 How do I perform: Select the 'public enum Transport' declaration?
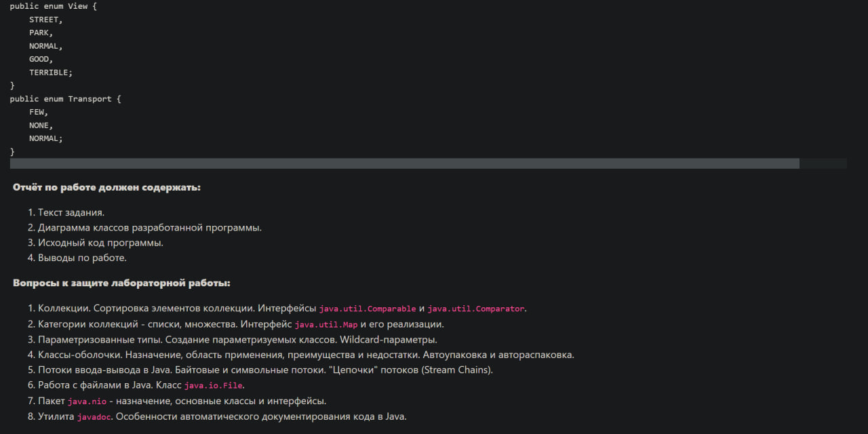(65, 98)
